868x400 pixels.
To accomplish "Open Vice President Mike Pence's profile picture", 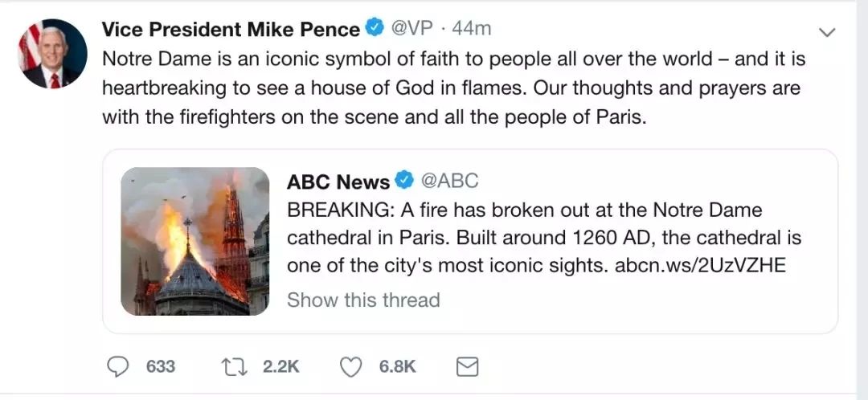I will pyautogui.click(x=53, y=54).
